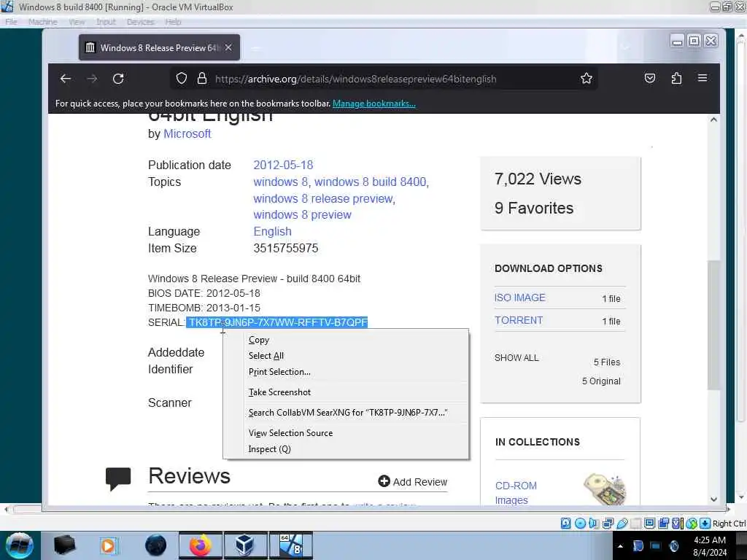Download the ISO IMAGE option
747x560 pixels.
tap(519, 297)
